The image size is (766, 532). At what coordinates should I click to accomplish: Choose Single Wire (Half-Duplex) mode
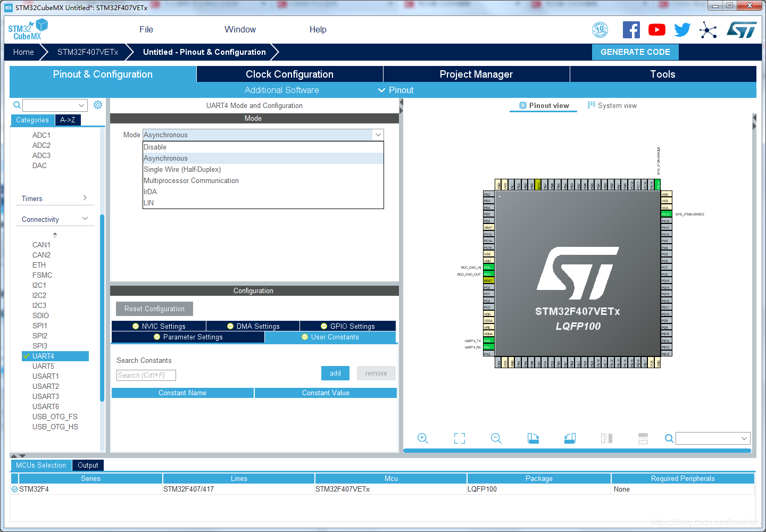click(263, 169)
